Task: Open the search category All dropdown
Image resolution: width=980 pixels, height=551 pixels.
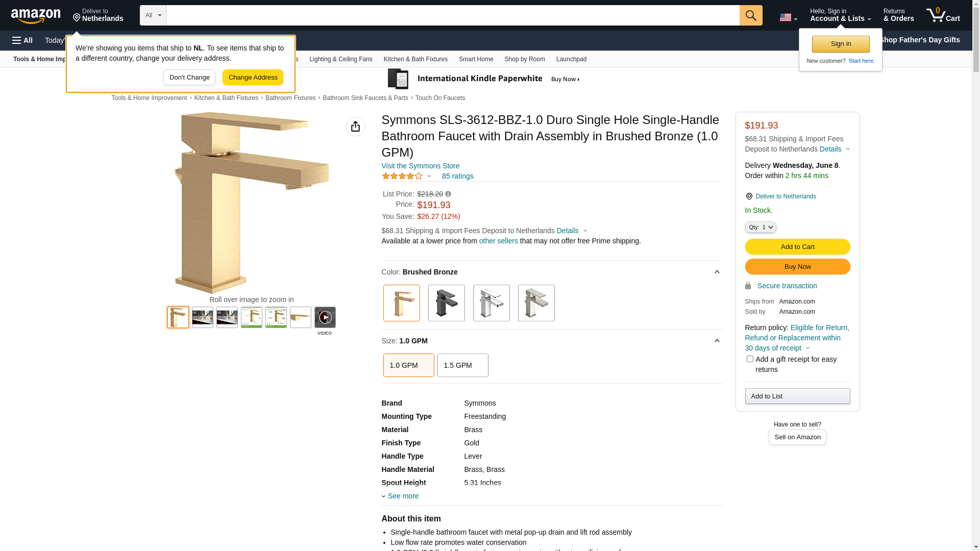Action: click(x=153, y=15)
